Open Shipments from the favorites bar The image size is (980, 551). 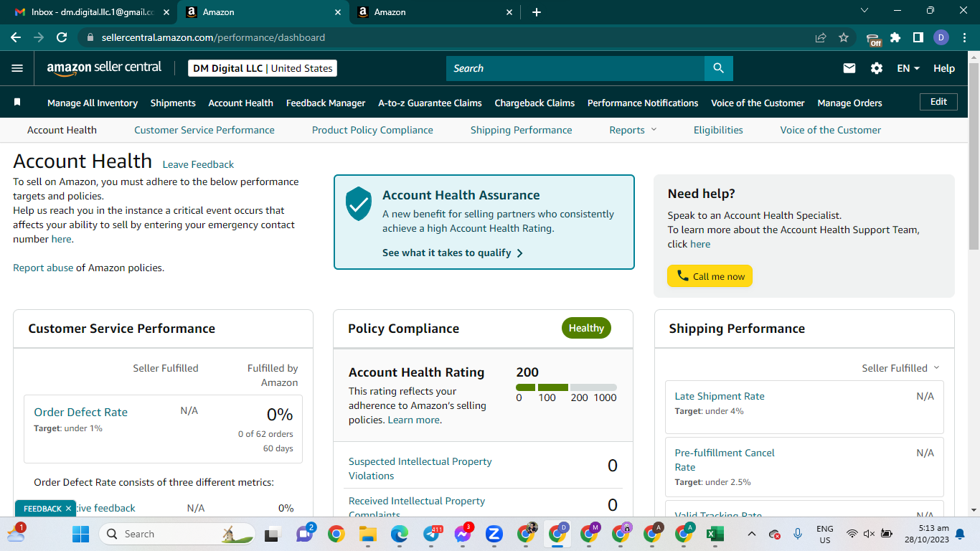(173, 103)
